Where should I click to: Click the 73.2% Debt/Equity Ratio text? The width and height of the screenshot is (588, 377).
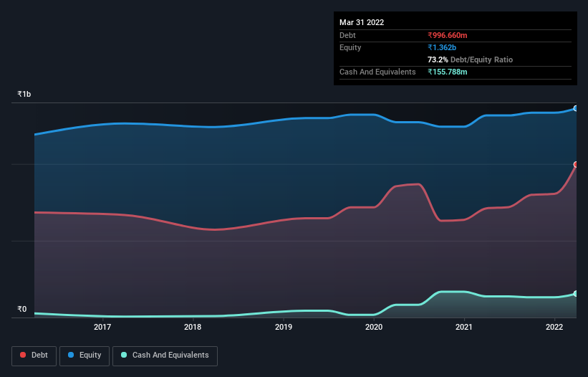(470, 59)
